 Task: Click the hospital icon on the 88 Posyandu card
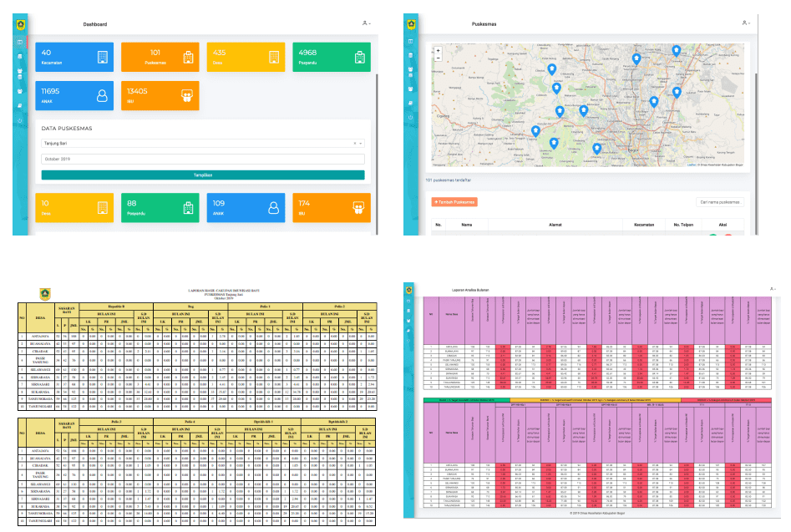(188, 208)
